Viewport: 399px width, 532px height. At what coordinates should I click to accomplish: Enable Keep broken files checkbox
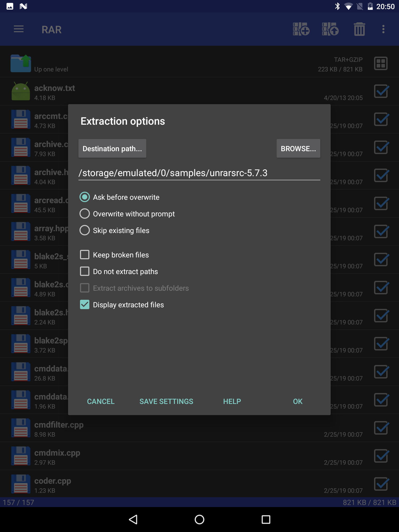pos(85,255)
